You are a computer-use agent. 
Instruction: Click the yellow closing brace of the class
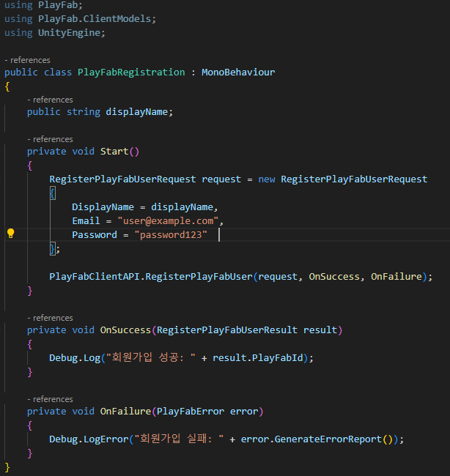pyautogui.click(x=7, y=467)
